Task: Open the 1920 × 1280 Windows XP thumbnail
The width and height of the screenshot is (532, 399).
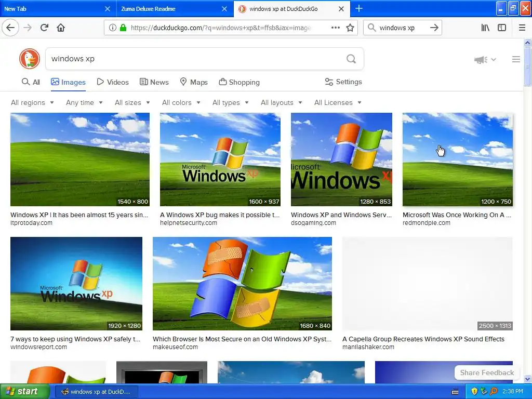Action: coord(76,284)
